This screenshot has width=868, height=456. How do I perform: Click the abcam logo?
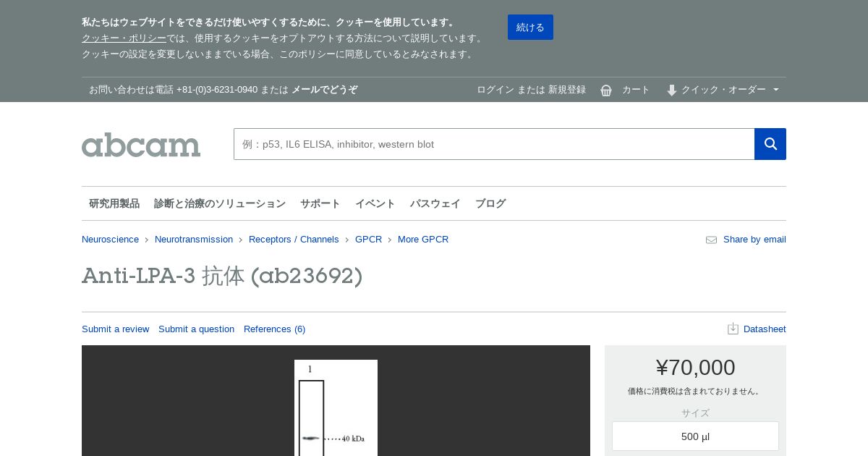click(141, 145)
